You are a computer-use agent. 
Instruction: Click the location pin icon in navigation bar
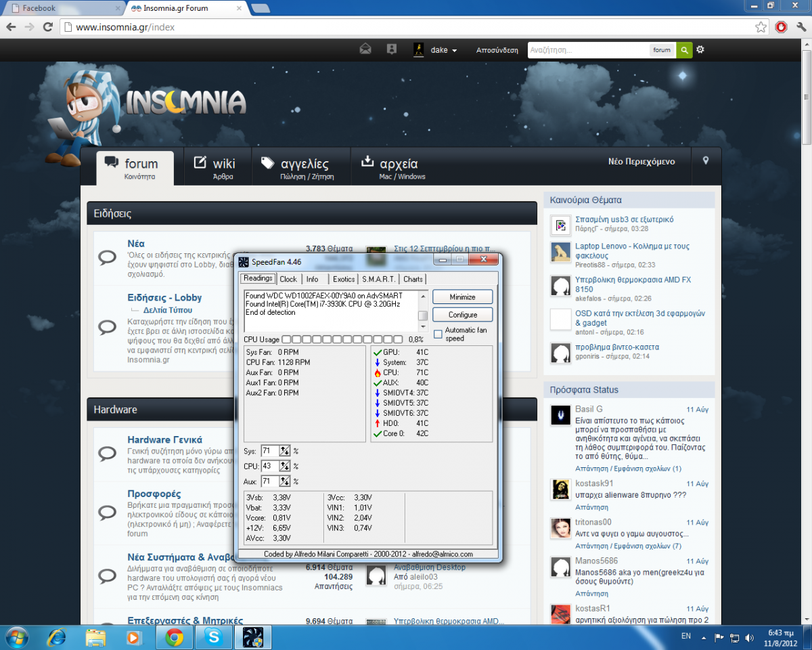click(706, 161)
